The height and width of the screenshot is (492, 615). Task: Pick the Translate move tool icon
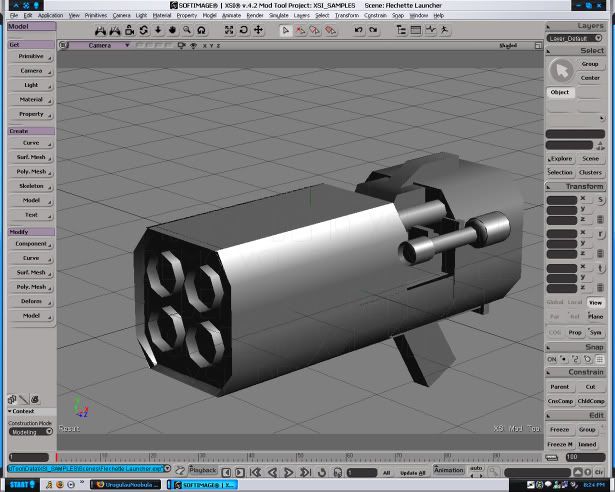(x=258, y=30)
